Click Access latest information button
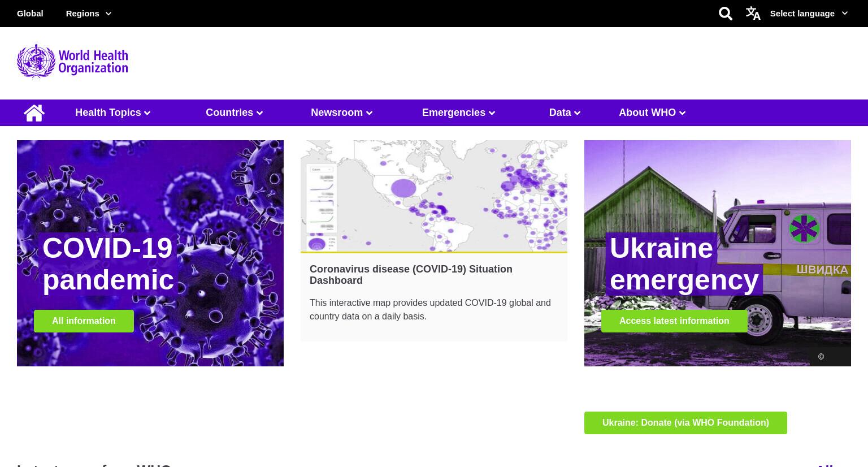The image size is (868, 467). pos(674,321)
